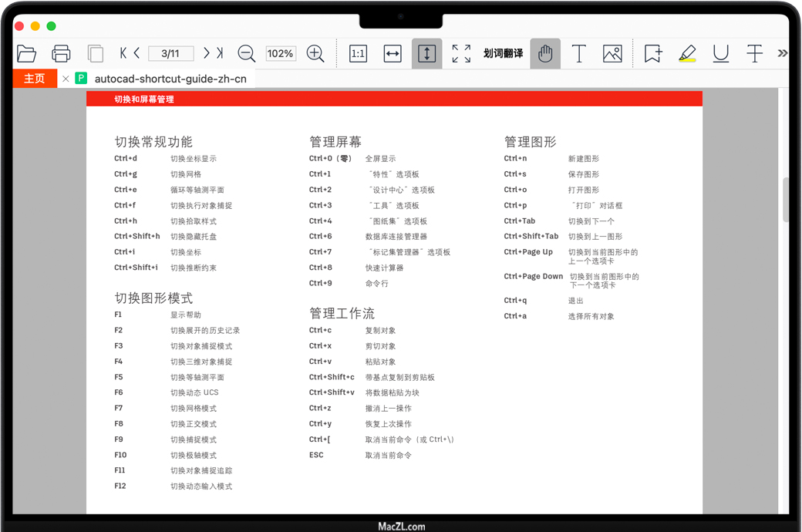The image size is (802, 532).
Task: Click the open file folder icon
Action: pos(27,53)
